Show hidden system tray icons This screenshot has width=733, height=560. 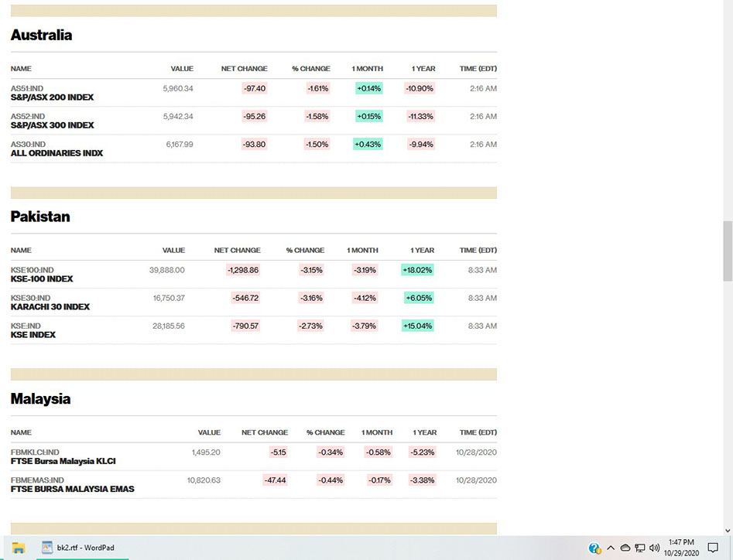click(611, 548)
